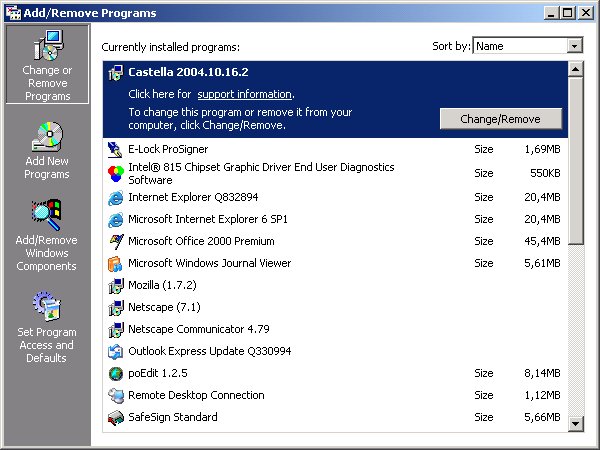The height and width of the screenshot is (450, 600).
Task: Click the 1,69MB size value
Action: tap(542, 149)
